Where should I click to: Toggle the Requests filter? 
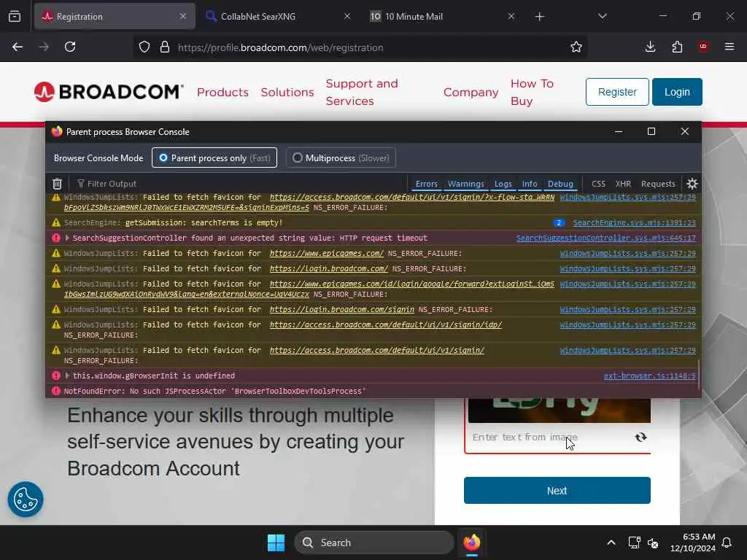point(658,184)
